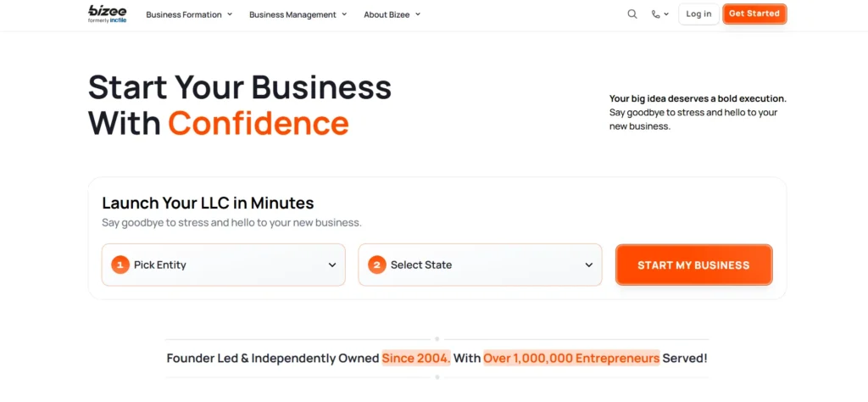
Task: Click the orange number 1 badge
Action: point(120,265)
